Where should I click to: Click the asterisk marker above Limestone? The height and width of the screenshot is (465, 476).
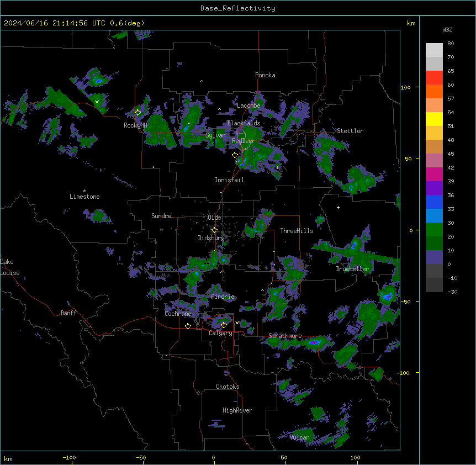84,191
